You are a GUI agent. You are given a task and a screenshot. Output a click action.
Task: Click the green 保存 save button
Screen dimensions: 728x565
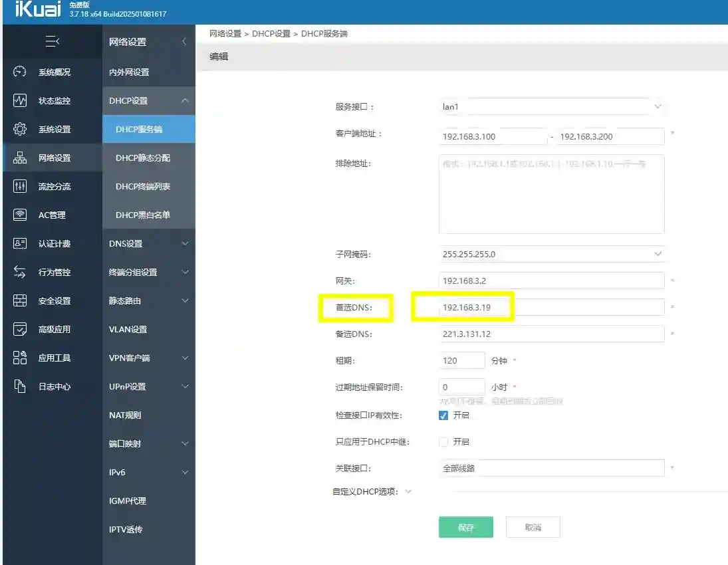[x=465, y=526]
